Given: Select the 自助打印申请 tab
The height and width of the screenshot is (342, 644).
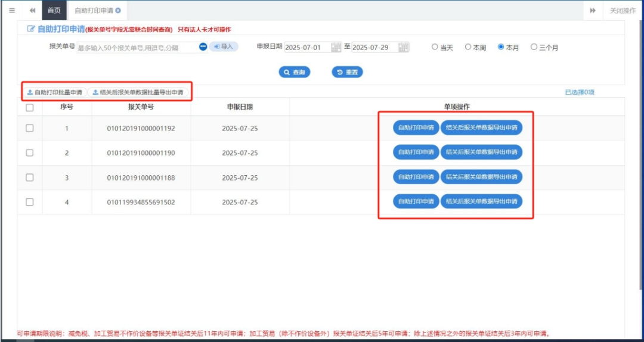Looking at the screenshot, I should click(94, 10).
